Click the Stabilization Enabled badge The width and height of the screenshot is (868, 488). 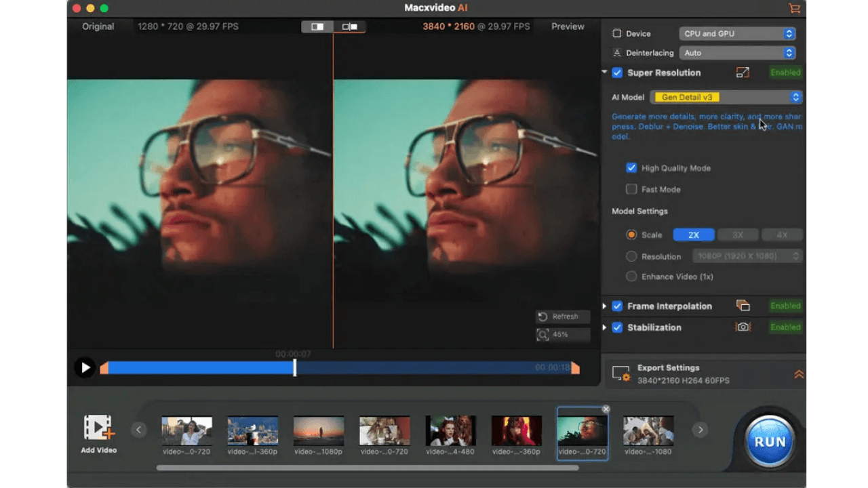coord(785,327)
